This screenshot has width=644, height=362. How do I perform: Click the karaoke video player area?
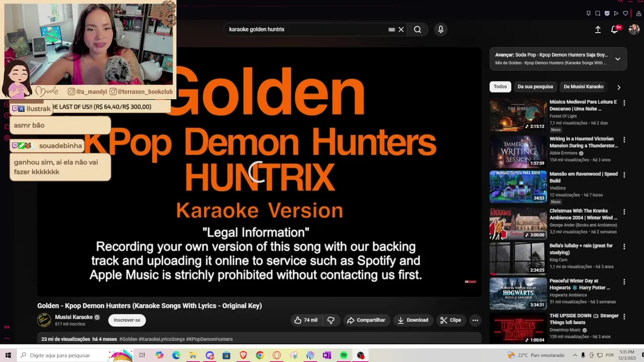pos(260,172)
